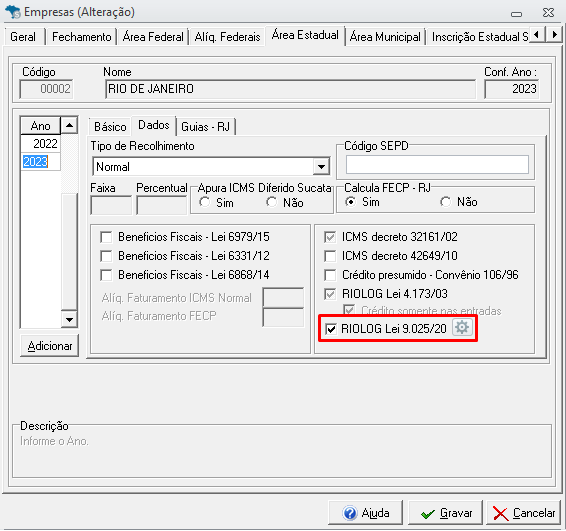
Task: Click the Código SEPD input field
Action: click(x=437, y=165)
